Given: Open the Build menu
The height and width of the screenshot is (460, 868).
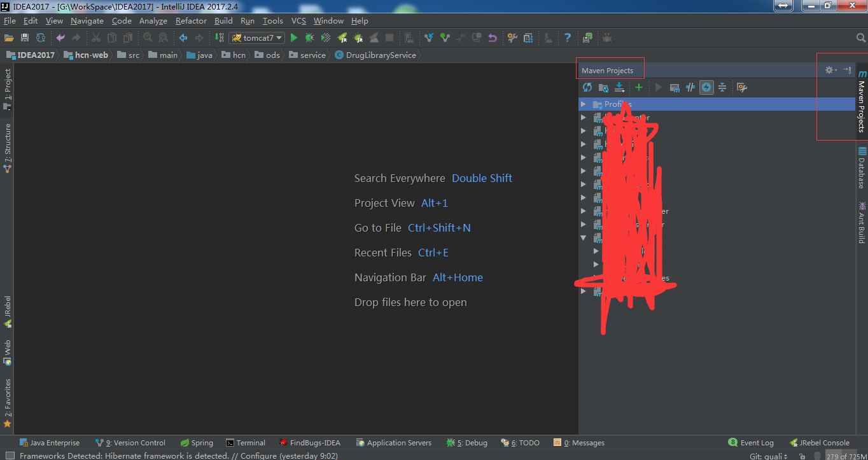Looking at the screenshot, I should pyautogui.click(x=223, y=21).
